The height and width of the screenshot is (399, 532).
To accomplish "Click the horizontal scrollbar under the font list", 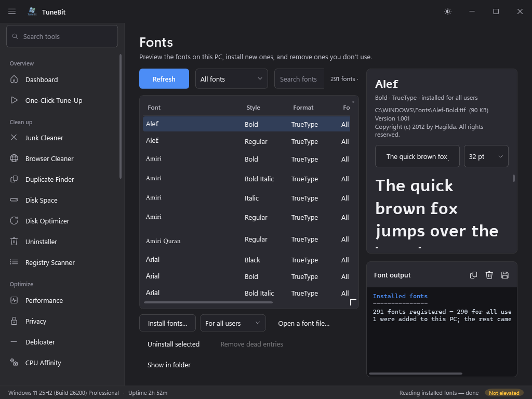I will (x=208, y=302).
